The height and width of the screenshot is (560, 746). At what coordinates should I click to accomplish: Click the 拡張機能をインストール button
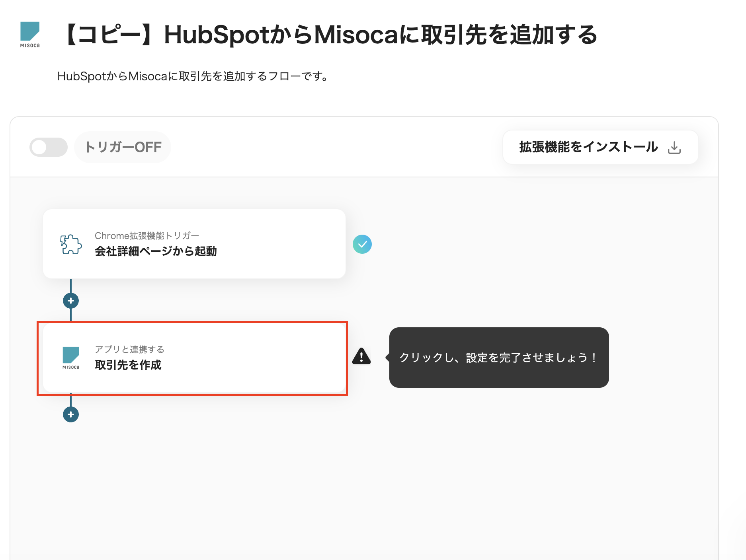(x=600, y=147)
